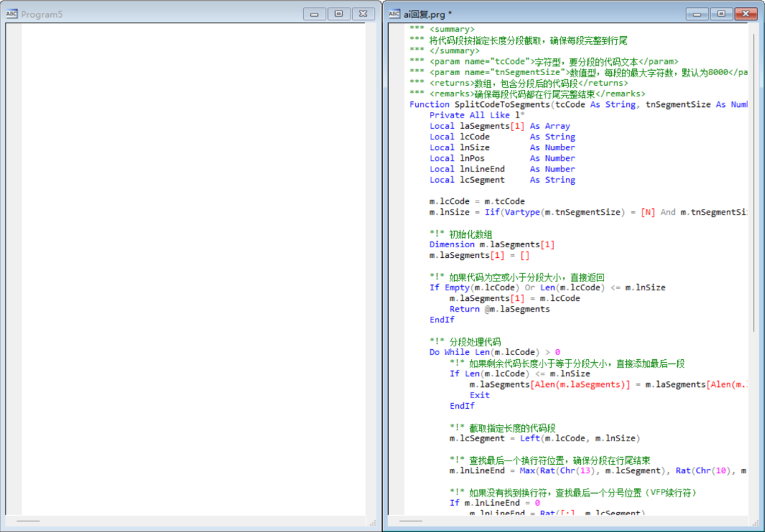The height and width of the screenshot is (532, 765).
Task: Click the Do While Len(m.lcCode) > 0 line
Action: click(x=494, y=352)
